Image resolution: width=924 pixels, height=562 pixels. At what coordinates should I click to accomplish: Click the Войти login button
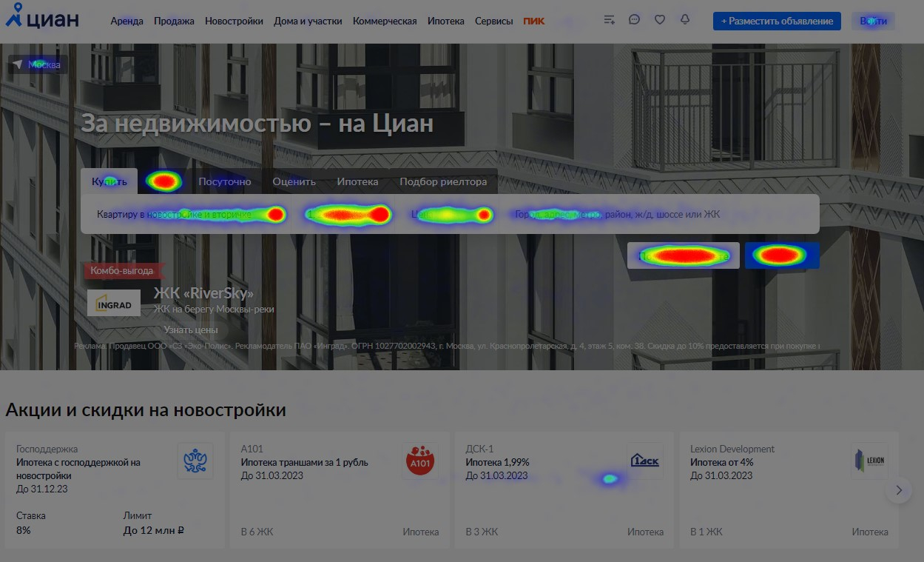tap(873, 21)
